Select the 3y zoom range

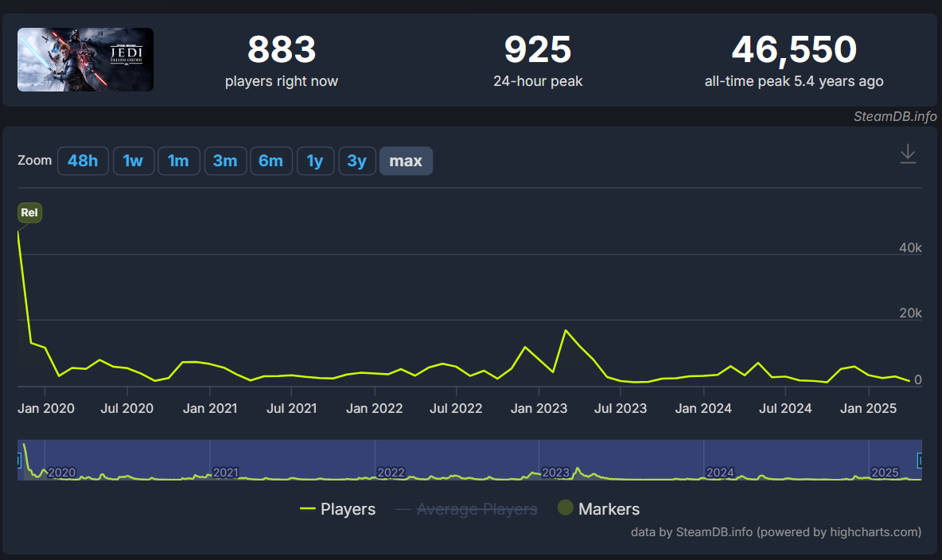[x=357, y=161]
